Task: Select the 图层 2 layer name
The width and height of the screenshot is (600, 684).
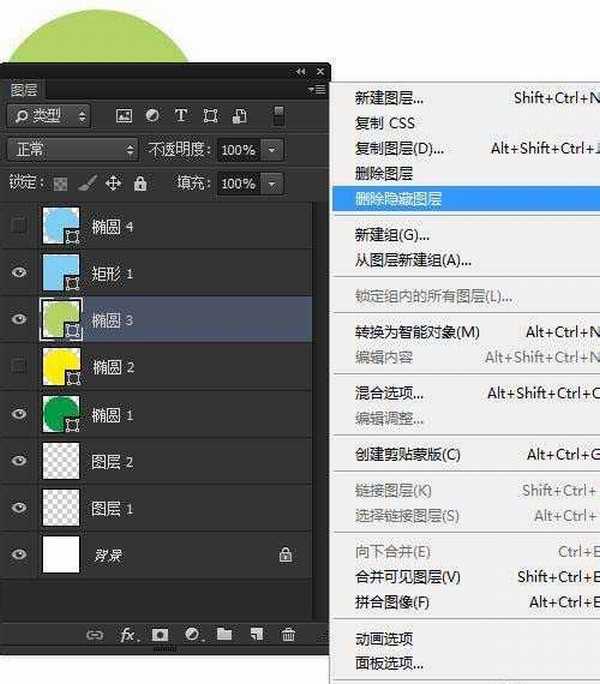Action: (112, 462)
